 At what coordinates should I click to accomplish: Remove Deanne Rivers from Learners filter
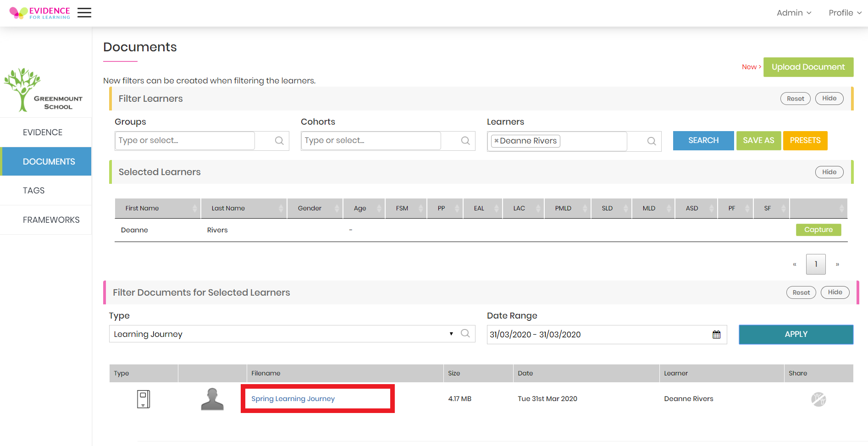tap(498, 141)
